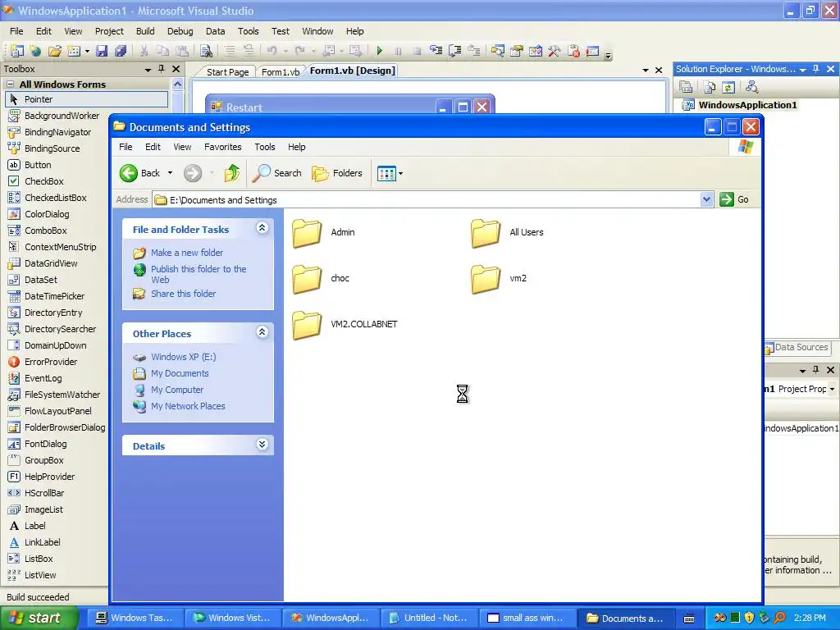The height and width of the screenshot is (630, 840).
Task: Collapse the All Windows Forms group
Action: (x=10, y=84)
